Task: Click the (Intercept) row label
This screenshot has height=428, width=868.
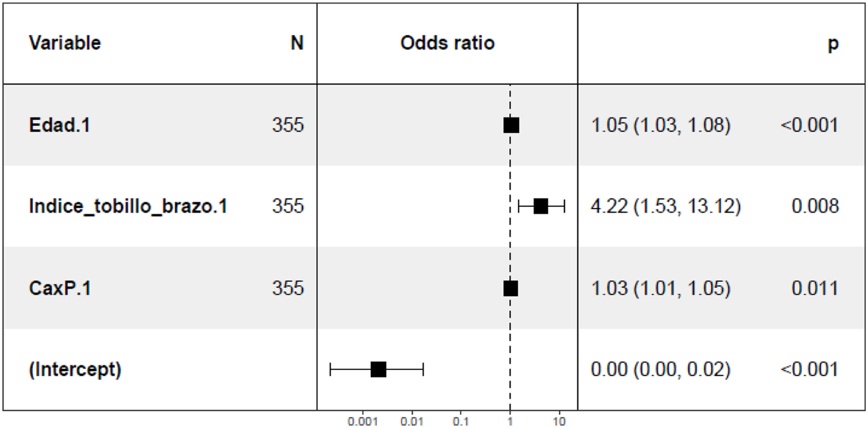Action: 75,370
